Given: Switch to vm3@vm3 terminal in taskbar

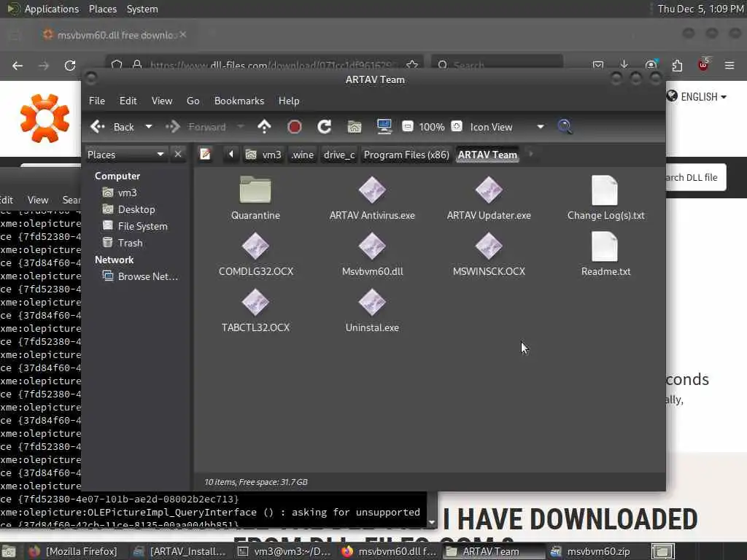Looking at the screenshot, I should (284, 551).
